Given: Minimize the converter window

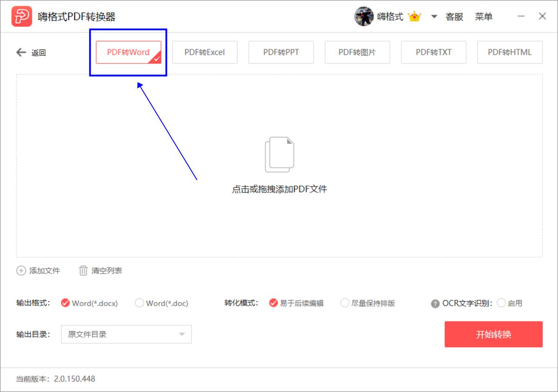Looking at the screenshot, I should pos(521,17).
